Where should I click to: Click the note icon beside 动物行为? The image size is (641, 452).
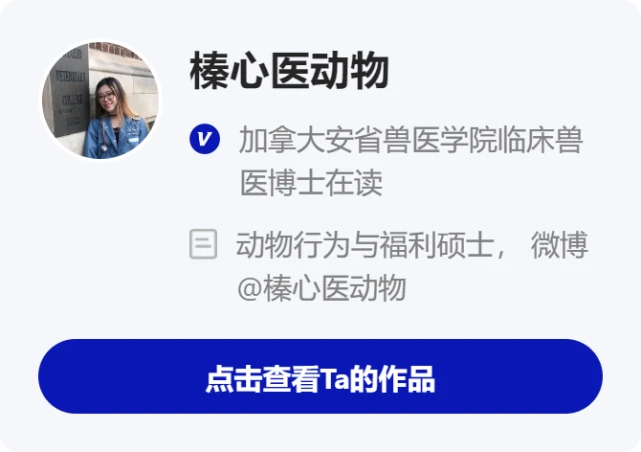(x=203, y=244)
